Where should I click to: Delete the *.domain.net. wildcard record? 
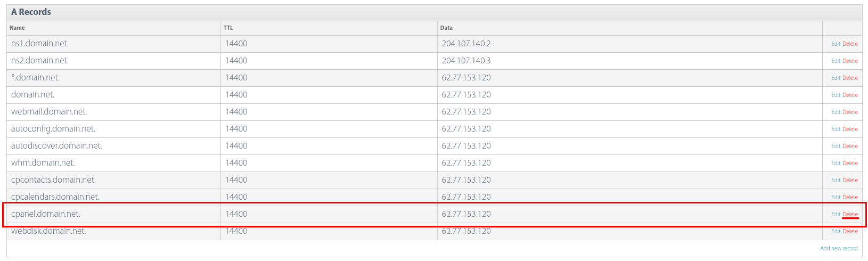coord(850,78)
